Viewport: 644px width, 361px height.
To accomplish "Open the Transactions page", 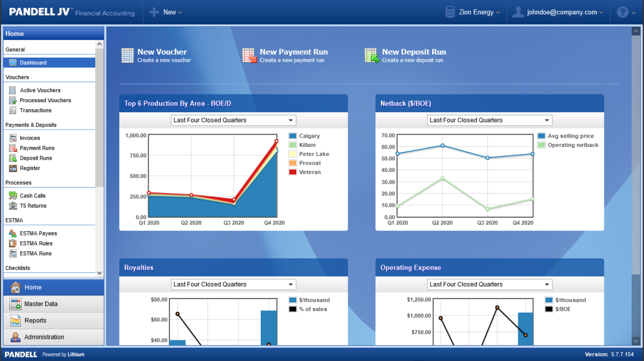I will tap(36, 110).
